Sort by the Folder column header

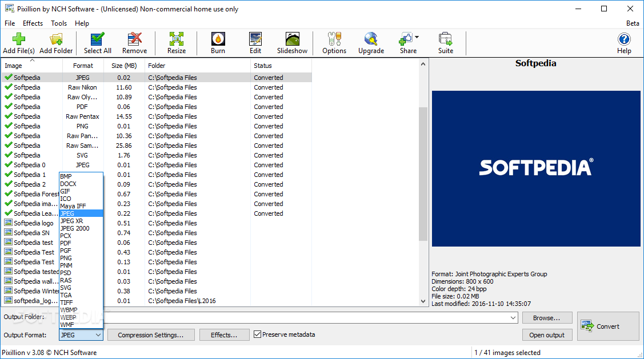point(198,65)
